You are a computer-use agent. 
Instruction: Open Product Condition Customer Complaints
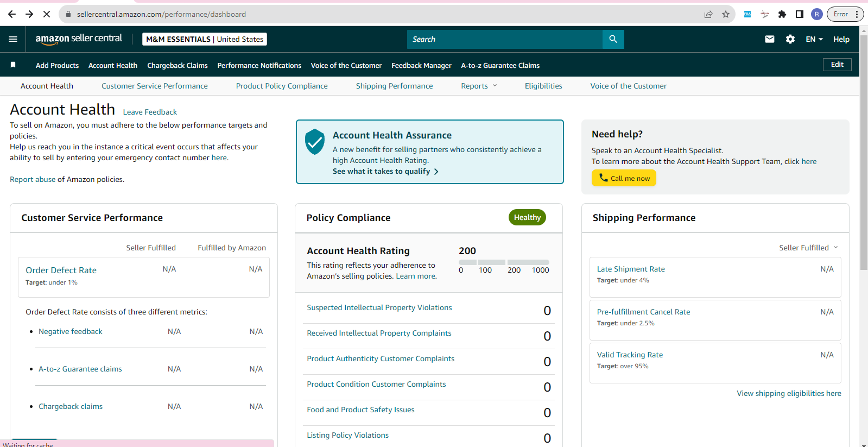click(376, 384)
